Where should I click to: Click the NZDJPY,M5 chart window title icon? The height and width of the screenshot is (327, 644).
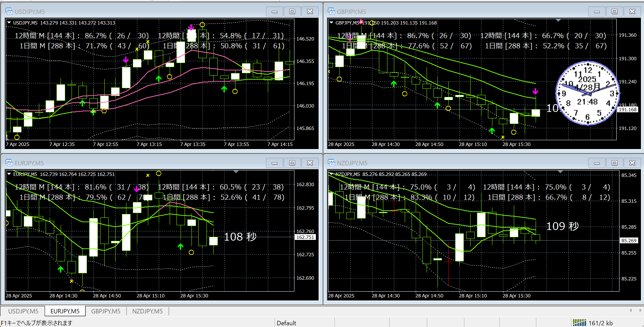coord(331,163)
